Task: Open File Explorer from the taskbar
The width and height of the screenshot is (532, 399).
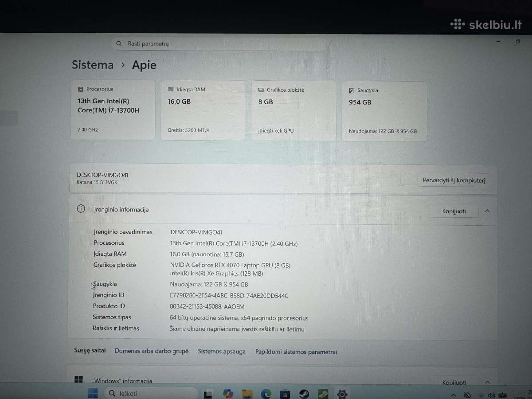Action: click(x=247, y=394)
